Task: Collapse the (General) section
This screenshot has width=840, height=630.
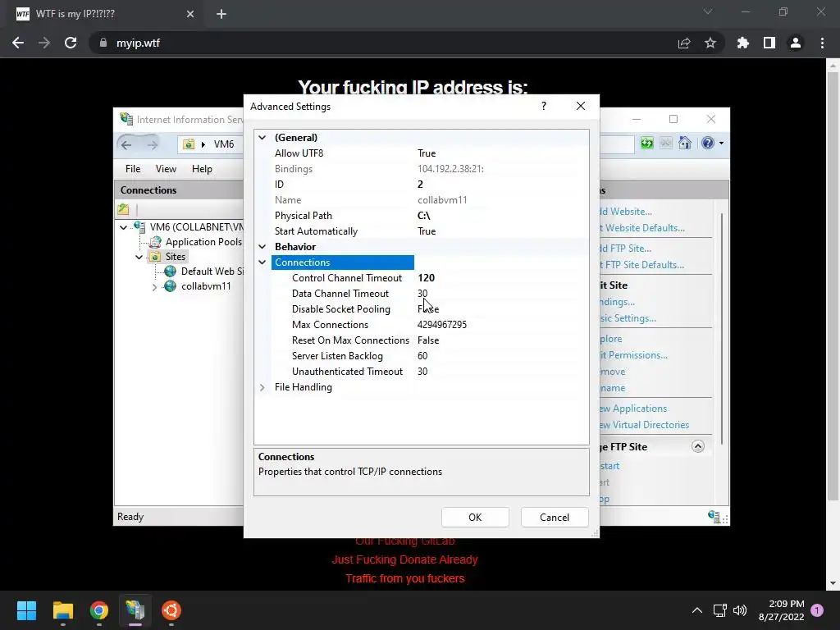Action: [x=262, y=138]
